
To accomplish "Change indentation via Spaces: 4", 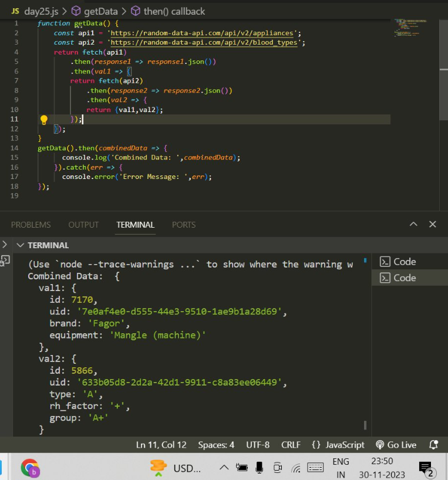I will (216, 445).
